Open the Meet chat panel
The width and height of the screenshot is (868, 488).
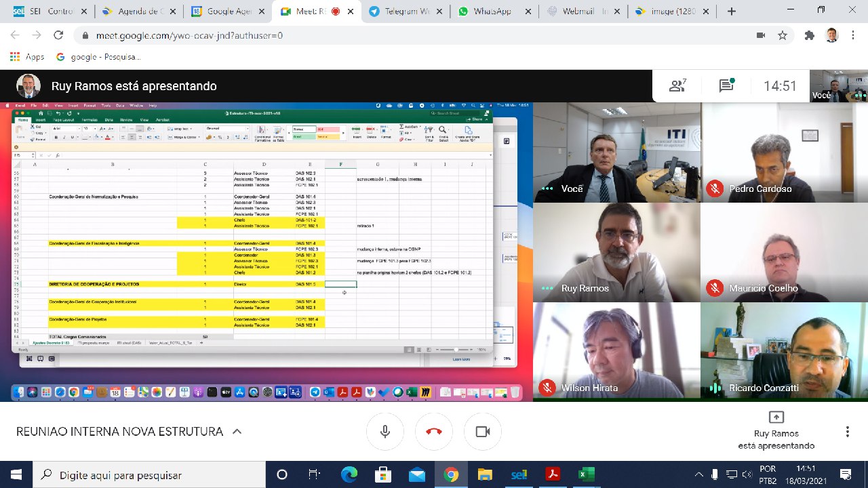(726, 86)
